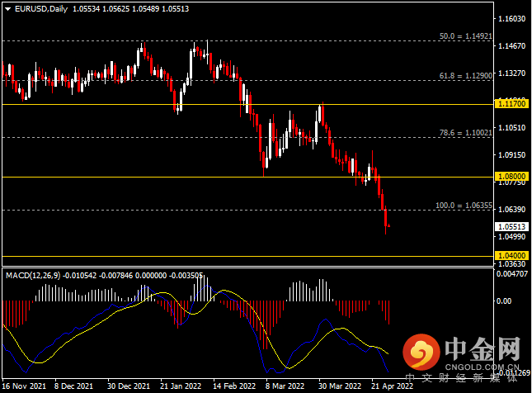Click the 1.16030 price scale value
The width and height of the screenshot is (532, 393).
tap(511, 19)
